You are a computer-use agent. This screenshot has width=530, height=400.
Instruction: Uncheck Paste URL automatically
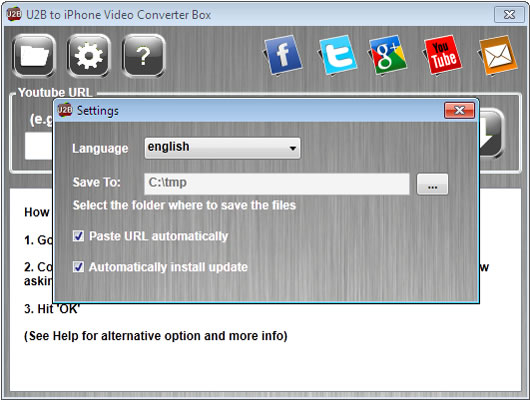click(x=78, y=236)
